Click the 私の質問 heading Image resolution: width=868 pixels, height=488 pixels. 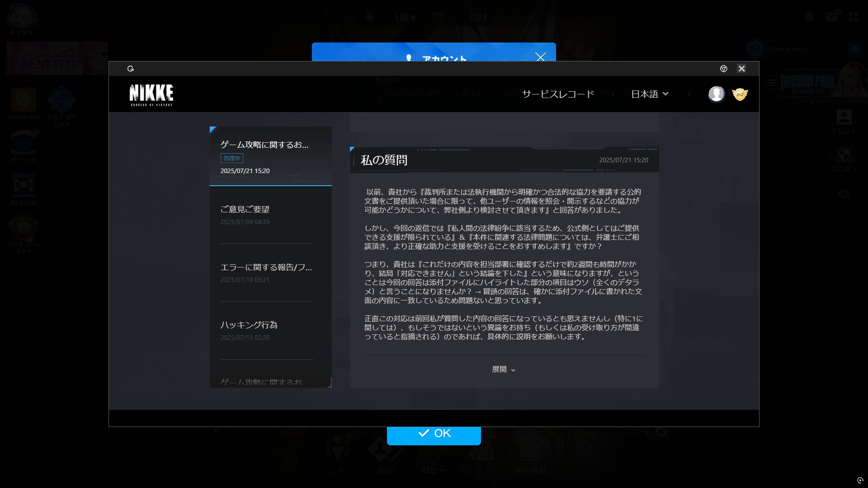[x=384, y=160]
